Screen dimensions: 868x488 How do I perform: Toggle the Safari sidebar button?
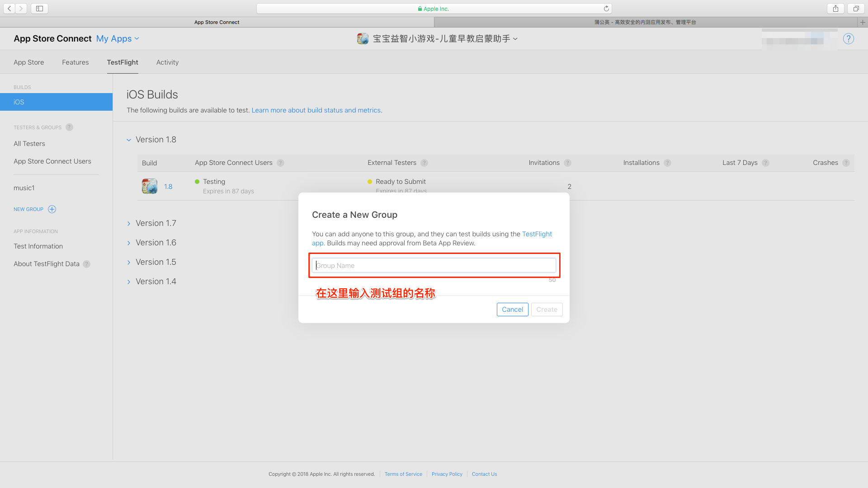click(x=39, y=9)
